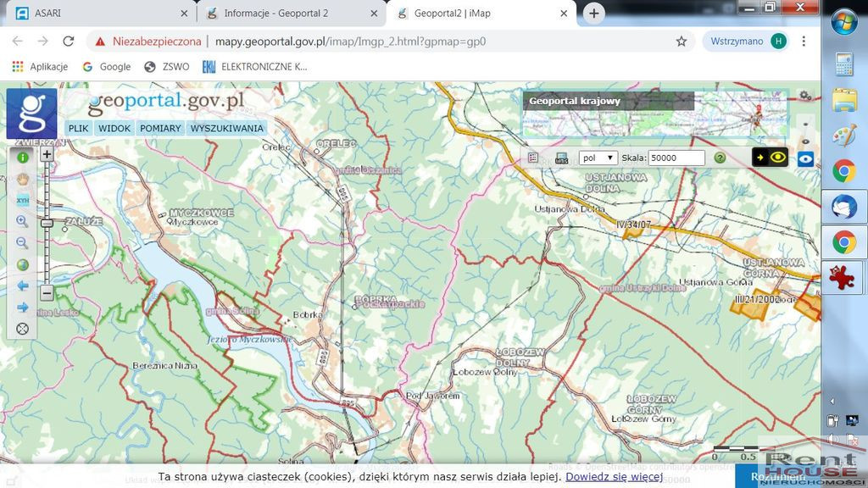Switch to Informacje - Geoportal 2 tab
The width and height of the screenshot is (868, 488).
[287, 14]
